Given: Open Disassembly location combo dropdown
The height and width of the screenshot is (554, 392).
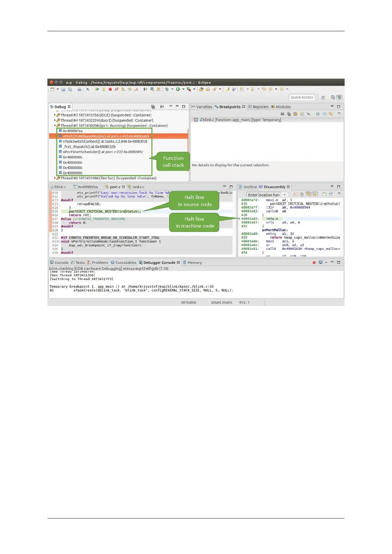Looking at the screenshot, I should (285, 195).
